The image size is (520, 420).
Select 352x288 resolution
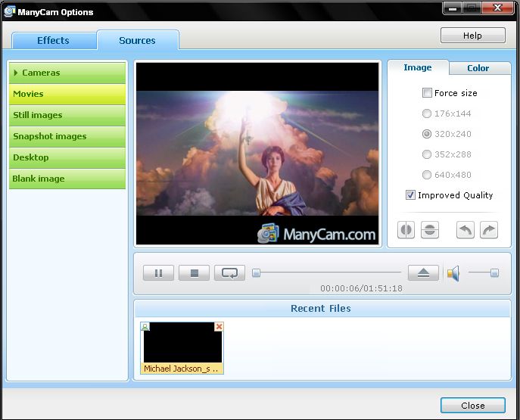[x=426, y=154]
